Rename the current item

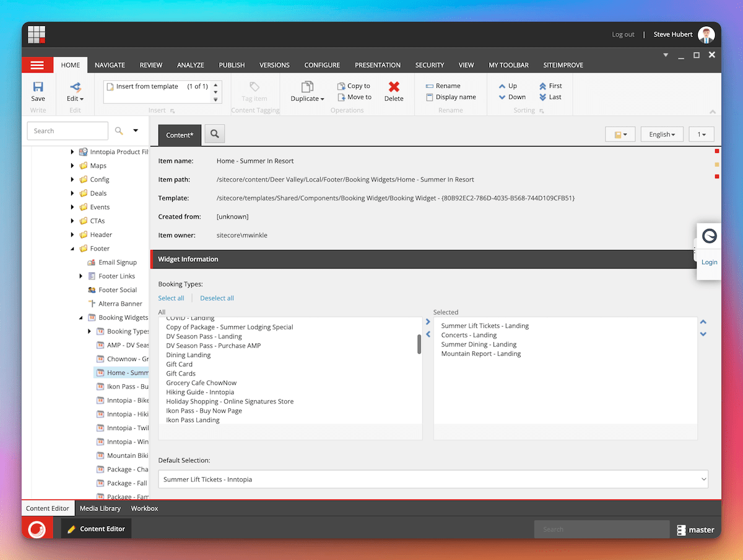(x=447, y=85)
